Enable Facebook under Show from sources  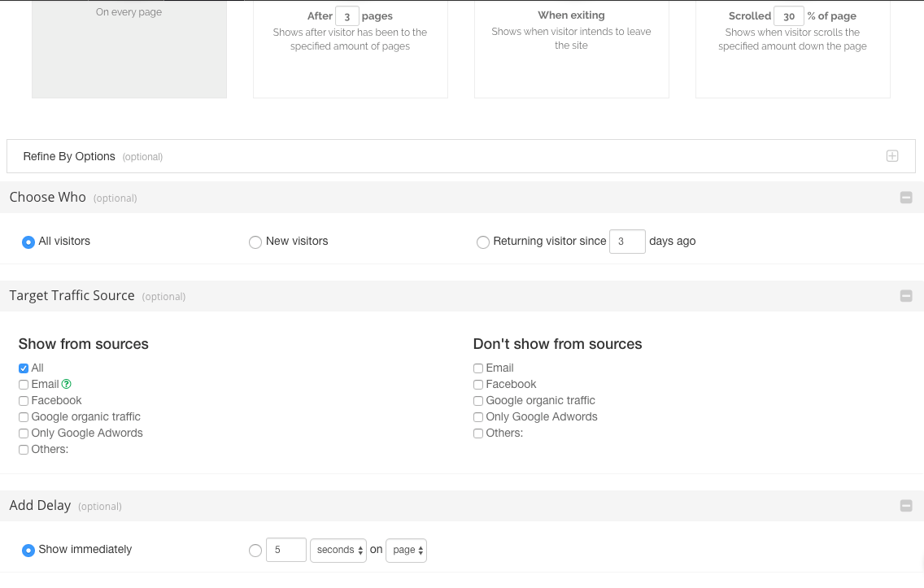[24, 401]
